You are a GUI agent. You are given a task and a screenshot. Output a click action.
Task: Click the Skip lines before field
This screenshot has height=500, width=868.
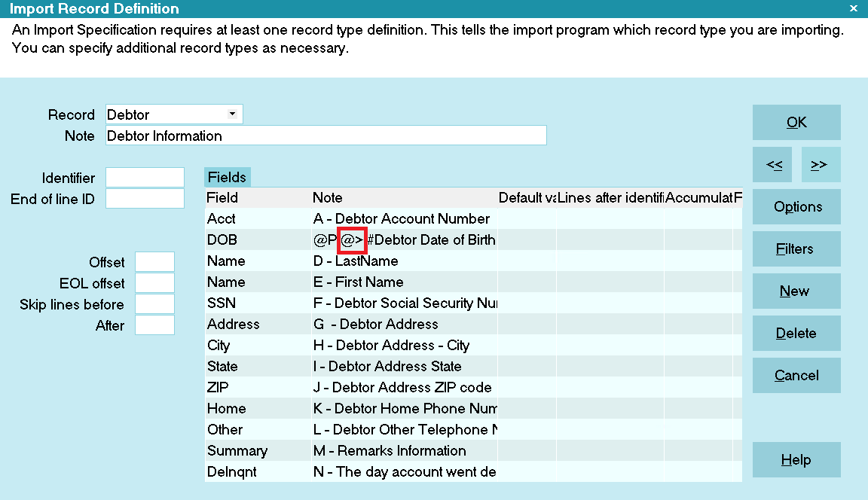tap(155, 303)
